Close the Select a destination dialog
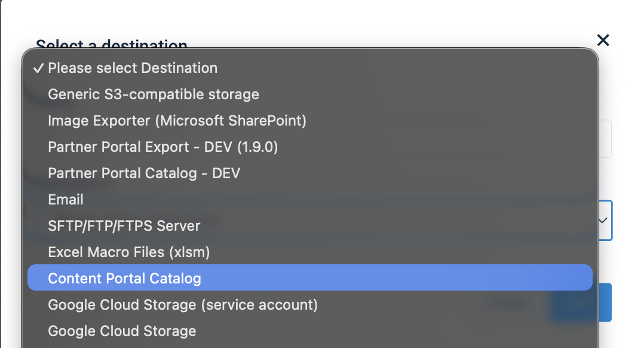 (x=603, y=40)
